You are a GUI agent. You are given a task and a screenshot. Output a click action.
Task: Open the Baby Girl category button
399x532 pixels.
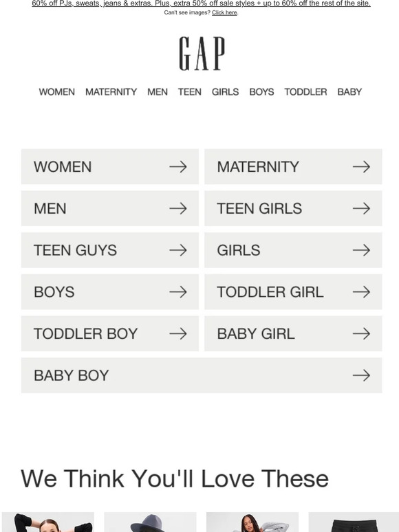[293, 333]
